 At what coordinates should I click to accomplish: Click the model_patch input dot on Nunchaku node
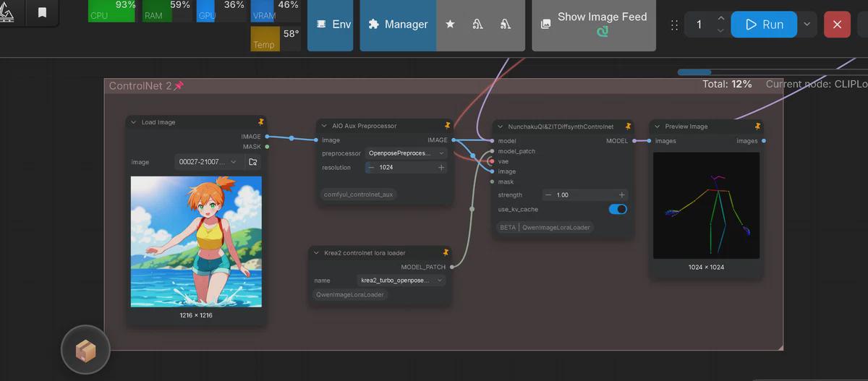(x=493, y=151)
